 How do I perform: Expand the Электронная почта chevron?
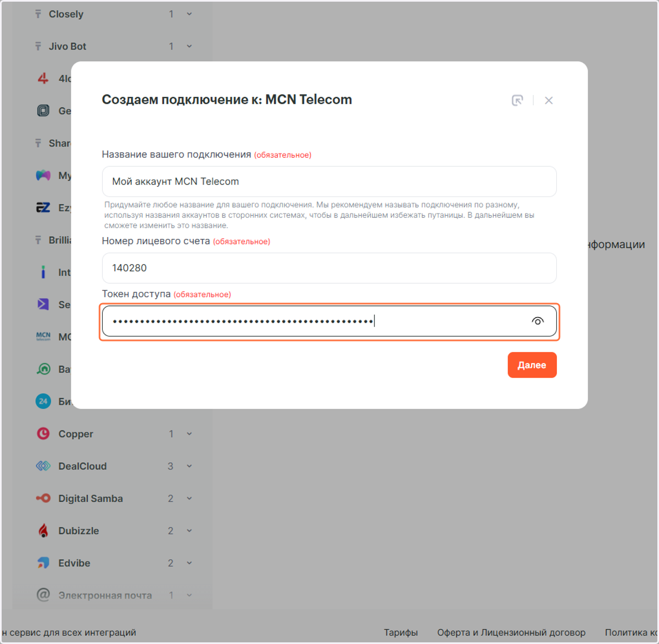pos(189,595)
